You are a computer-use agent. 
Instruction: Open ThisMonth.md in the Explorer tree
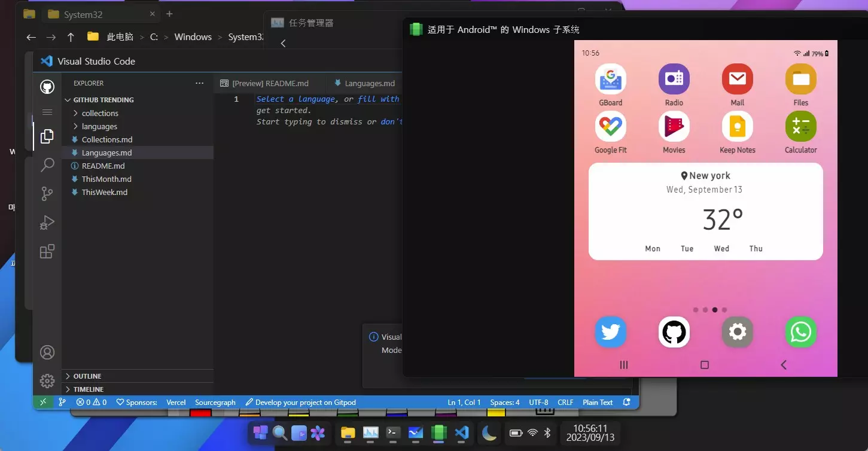click(138, 179)
